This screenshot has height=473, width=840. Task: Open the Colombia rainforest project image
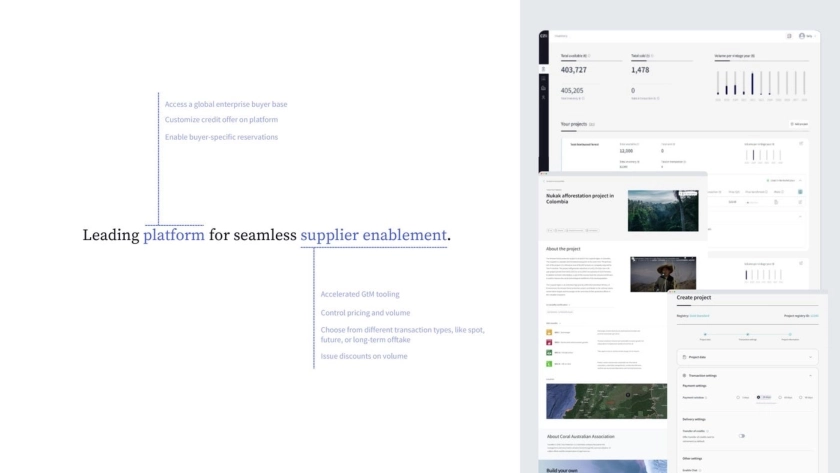(x=662, y=210)
